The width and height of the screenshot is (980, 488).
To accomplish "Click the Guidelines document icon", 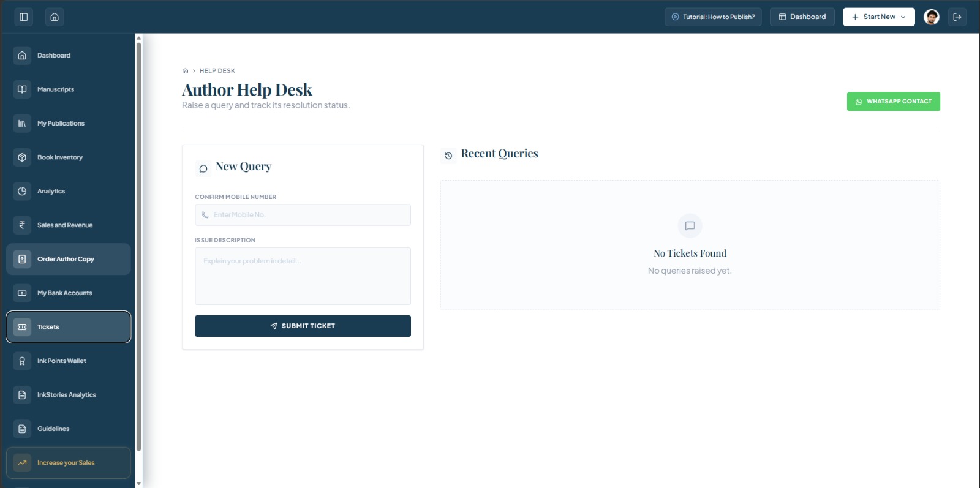I will click(22, 429).
